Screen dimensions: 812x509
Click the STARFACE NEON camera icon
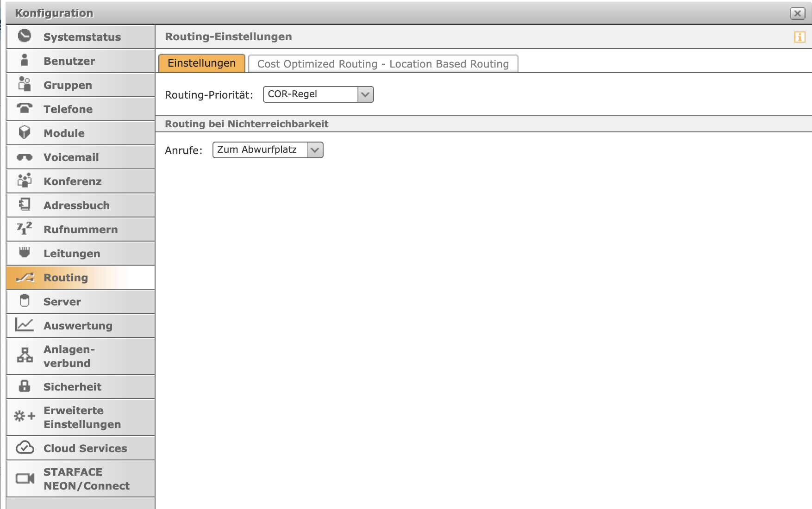pos(25,478)
